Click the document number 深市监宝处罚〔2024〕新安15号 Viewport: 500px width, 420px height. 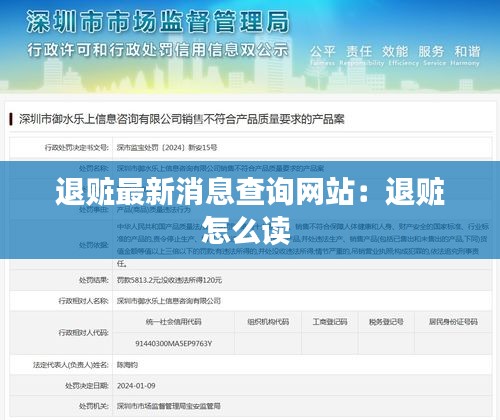167,147
